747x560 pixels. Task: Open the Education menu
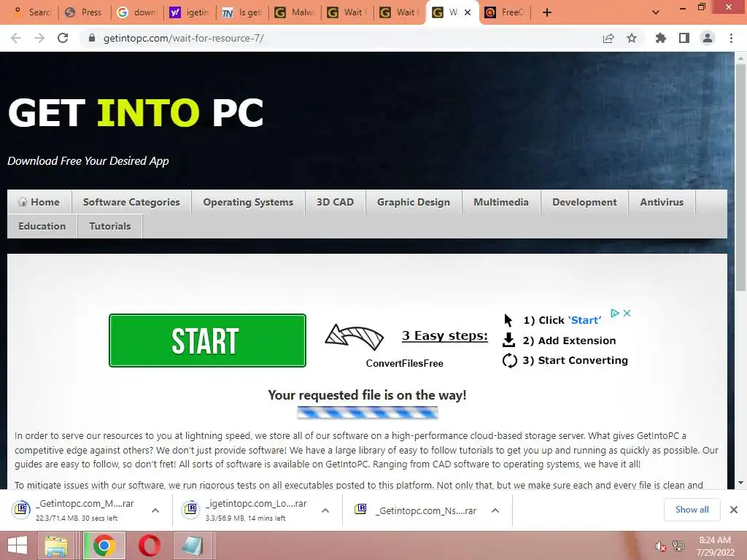point(42,226)
